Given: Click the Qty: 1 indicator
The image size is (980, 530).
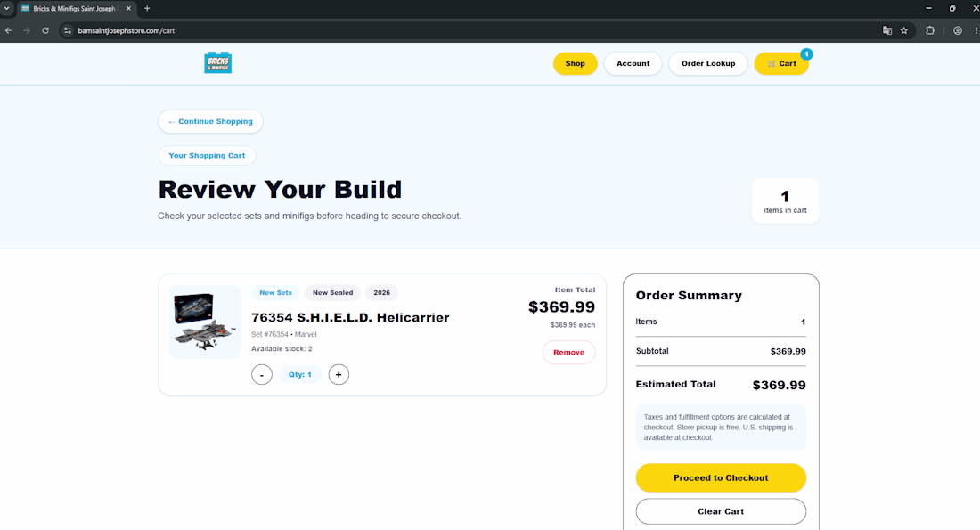Looking at the screenshot, I should click(300, 374).
